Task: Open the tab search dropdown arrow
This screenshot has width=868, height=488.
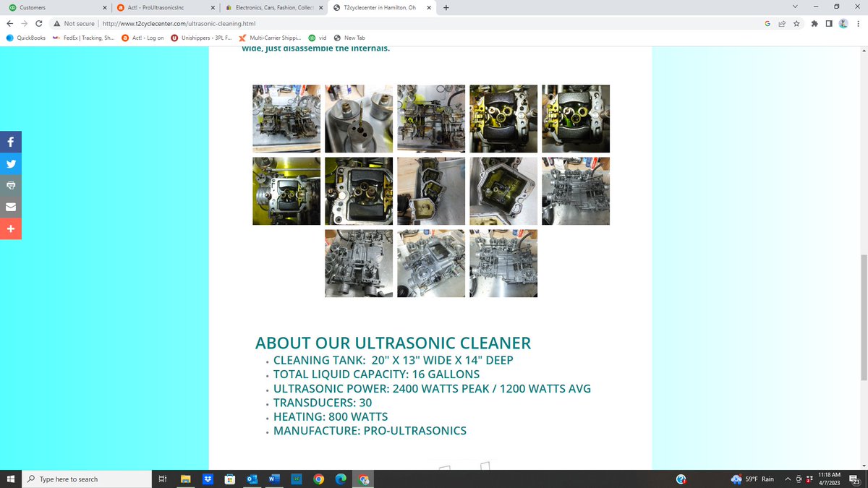Action: click(796, 8)
